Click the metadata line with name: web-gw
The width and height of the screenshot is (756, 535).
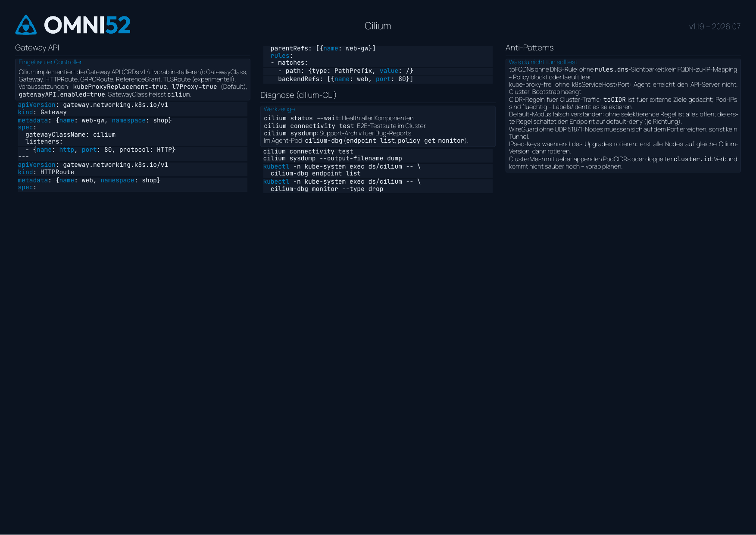pos(95,120)
